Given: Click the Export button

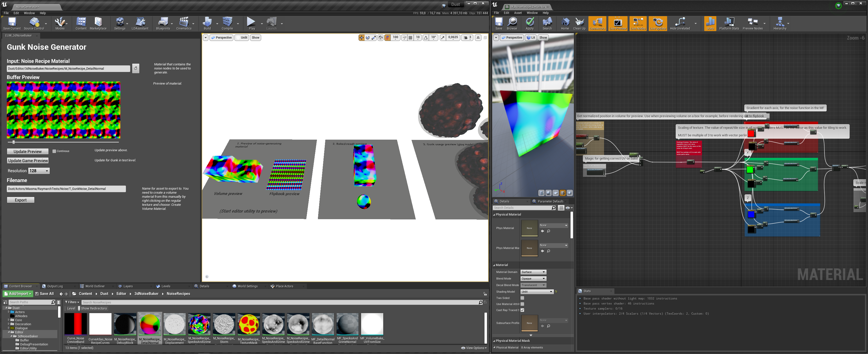Looking at the screenshot, I should click(20, 200).
